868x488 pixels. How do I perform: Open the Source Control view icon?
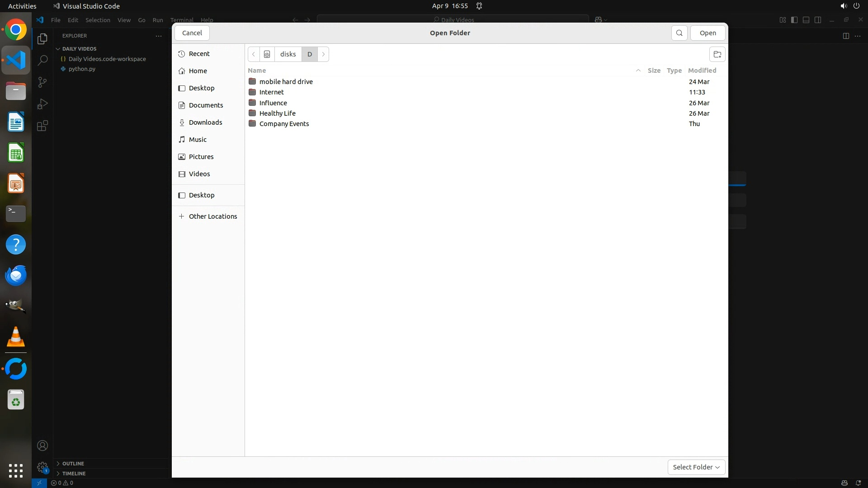[42, 82]
